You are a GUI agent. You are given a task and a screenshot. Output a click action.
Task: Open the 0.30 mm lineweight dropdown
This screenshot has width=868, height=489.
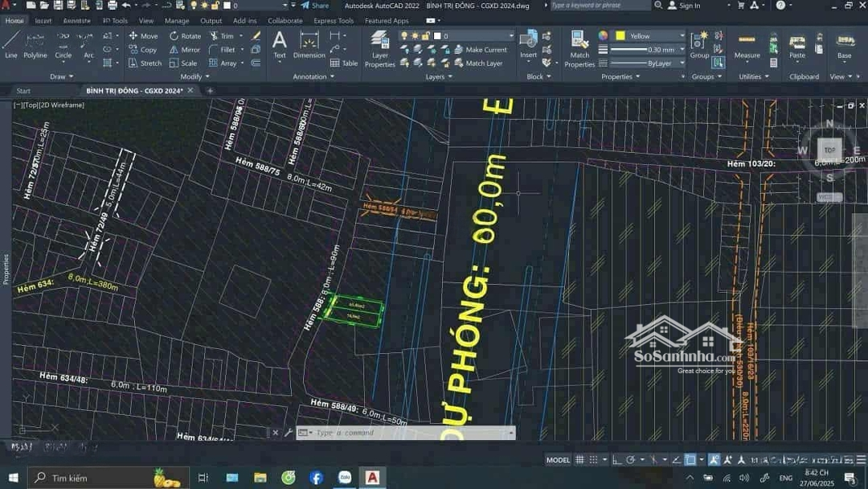682,50
